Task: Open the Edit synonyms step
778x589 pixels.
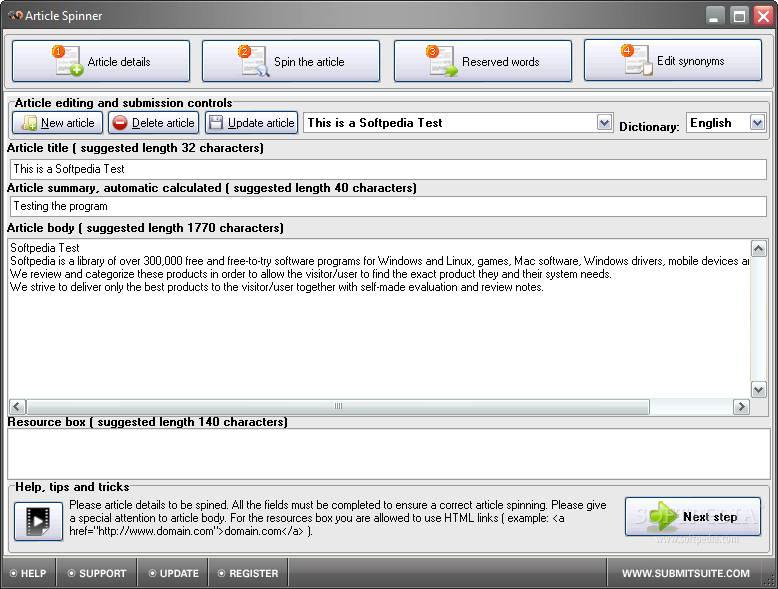Action: click(673, 61)
